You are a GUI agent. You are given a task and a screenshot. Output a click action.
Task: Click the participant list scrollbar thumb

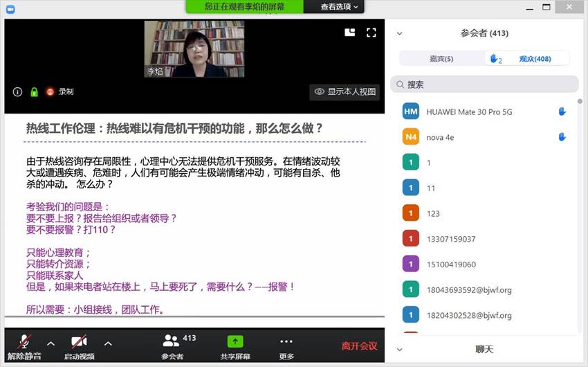pos(580,101)
